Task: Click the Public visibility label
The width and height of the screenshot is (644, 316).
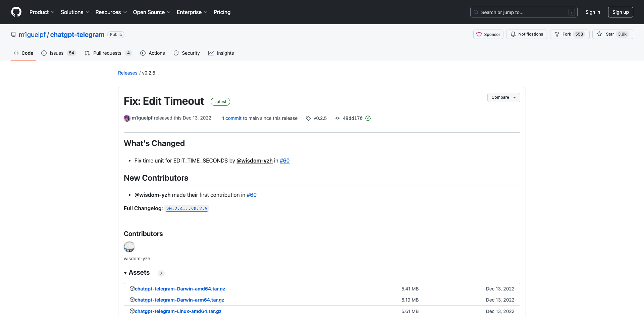Action: point(116,35)
